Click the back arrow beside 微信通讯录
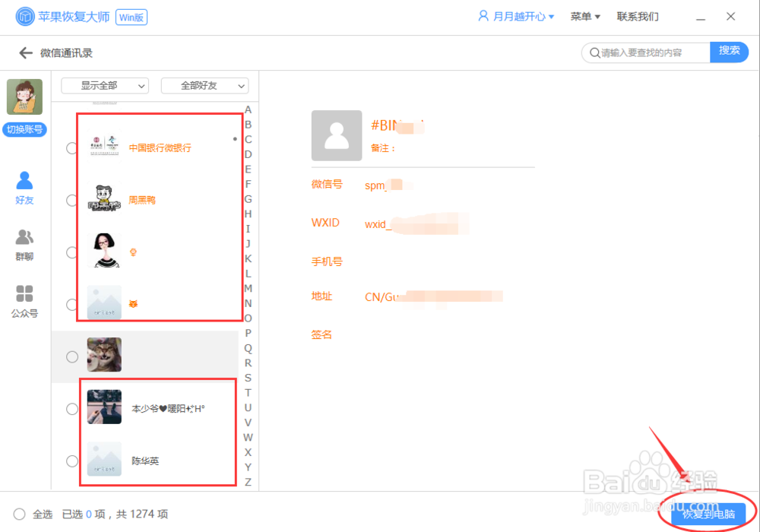This screenshot has width=760, height=532. 21,52
